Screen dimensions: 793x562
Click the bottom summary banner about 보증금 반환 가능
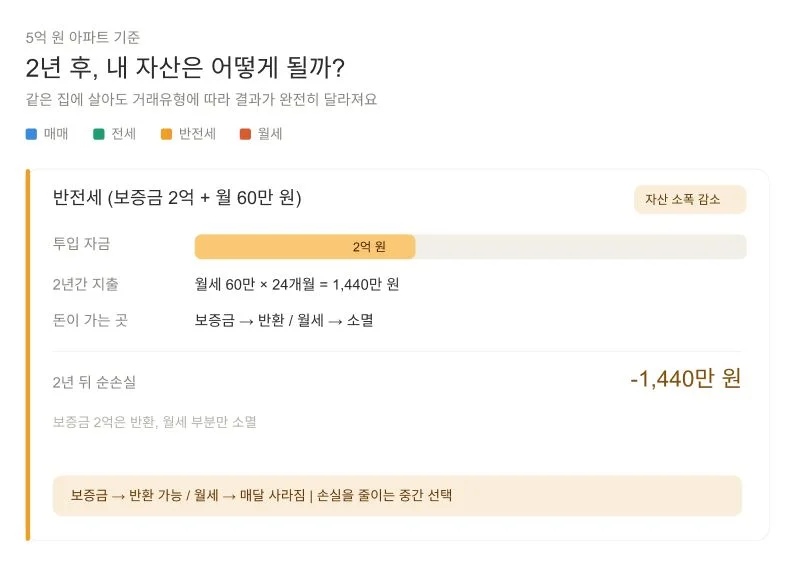pos(397,495)
